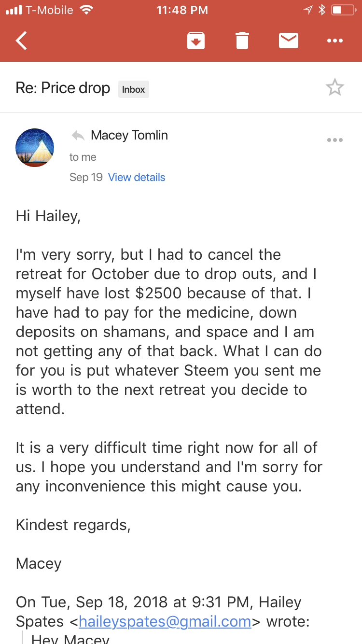
Task: Tap the 11:48 PM clock to jump to top
Action: coord(182,10)
